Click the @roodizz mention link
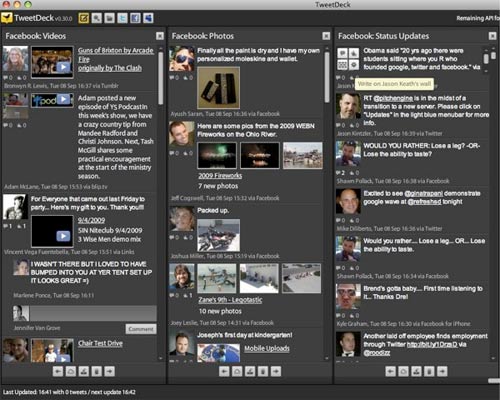This screenshot has height=400, width=500. (x=376, y=353)
